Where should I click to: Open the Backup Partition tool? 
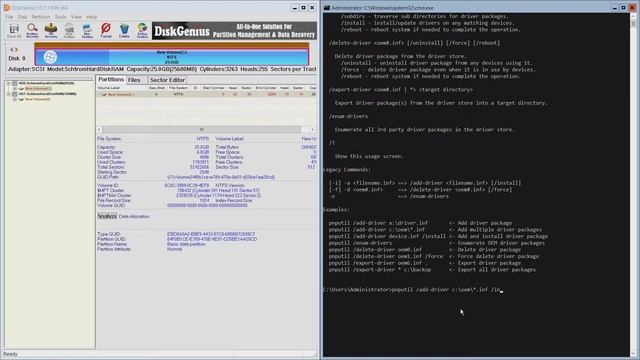tap(142, 31)
